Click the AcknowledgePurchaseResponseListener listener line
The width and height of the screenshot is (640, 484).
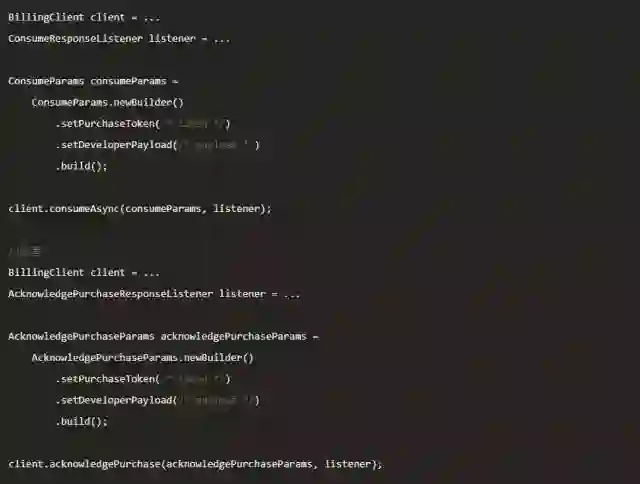(x=154, y=294)
